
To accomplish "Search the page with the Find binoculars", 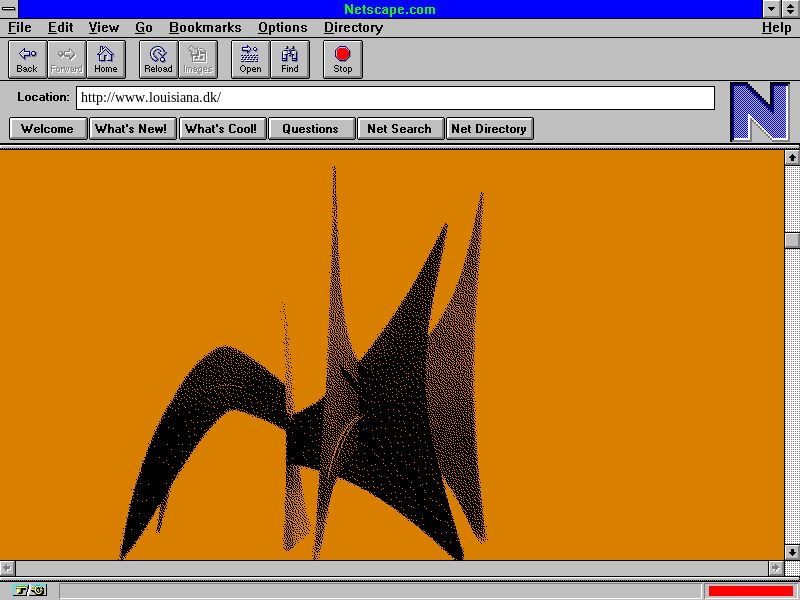I will coord(290,60).
